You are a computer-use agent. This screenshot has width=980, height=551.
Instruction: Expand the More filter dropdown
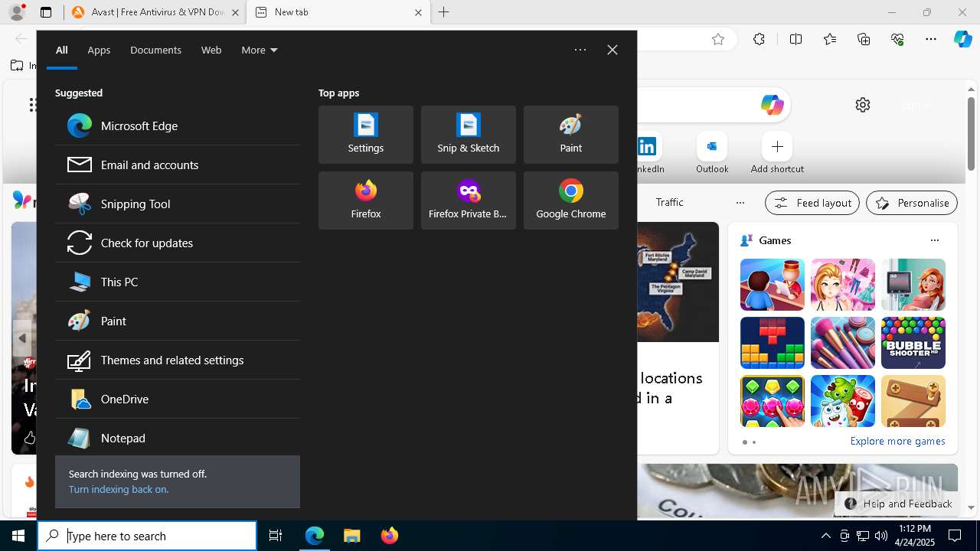click(x=260, y=50)
